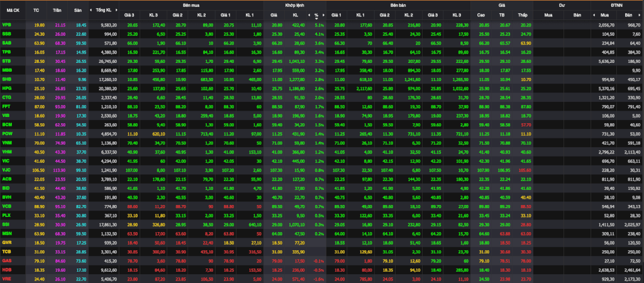Open the VNM stock symbol
This screenshot has height=283, width=644.
coord(7,143)
